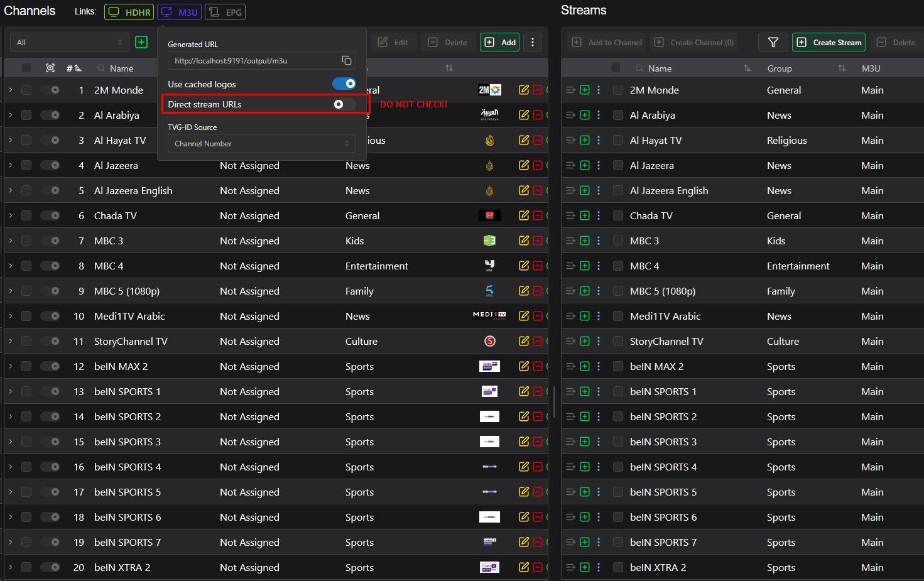Click the streams Name search field
Viewport: 924px width, 581px height.
pyautogui.click(x=660, y=68)
